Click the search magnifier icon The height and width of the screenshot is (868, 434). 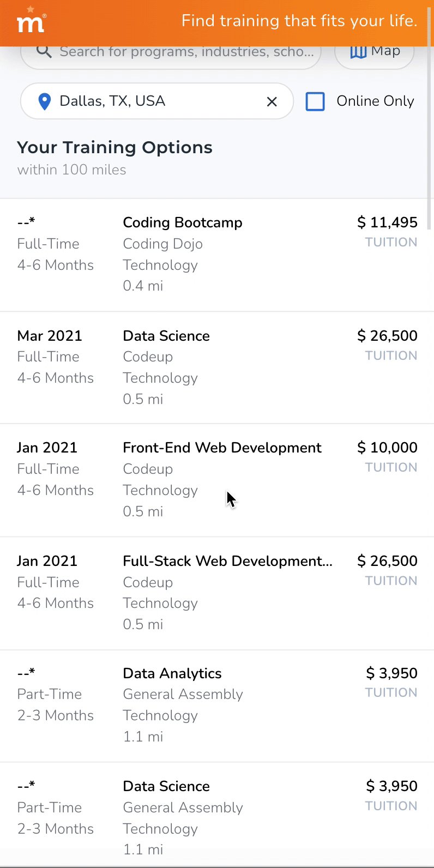pos(44,52)
